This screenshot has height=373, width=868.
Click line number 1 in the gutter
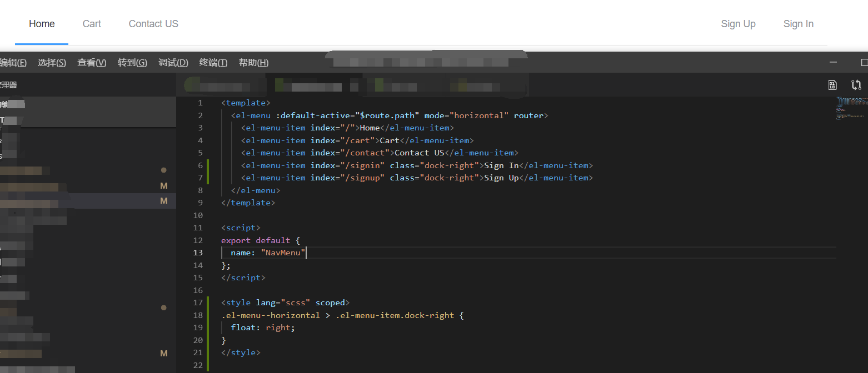pyautogui.click(x=201, y=103)
